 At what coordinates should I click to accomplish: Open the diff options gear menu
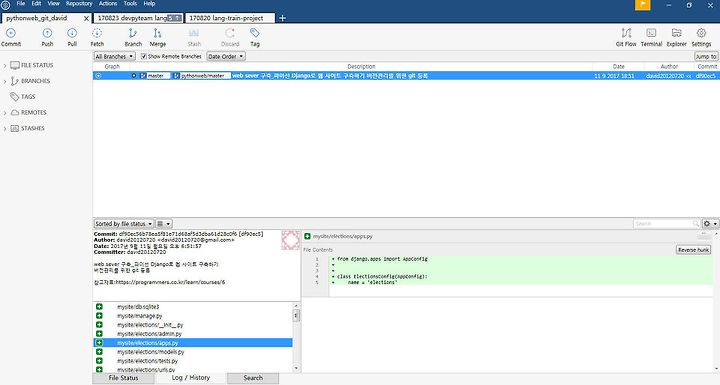(x=710, y=224)
